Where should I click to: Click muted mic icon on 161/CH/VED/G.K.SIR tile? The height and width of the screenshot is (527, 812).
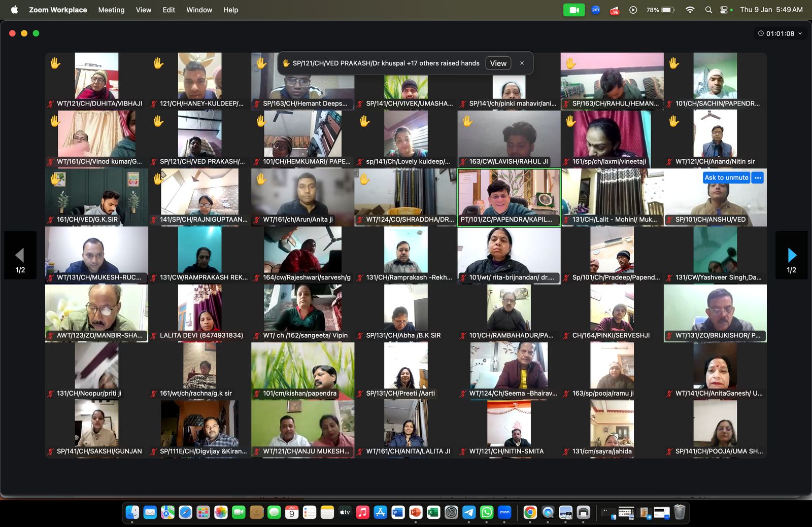(51, 220)
